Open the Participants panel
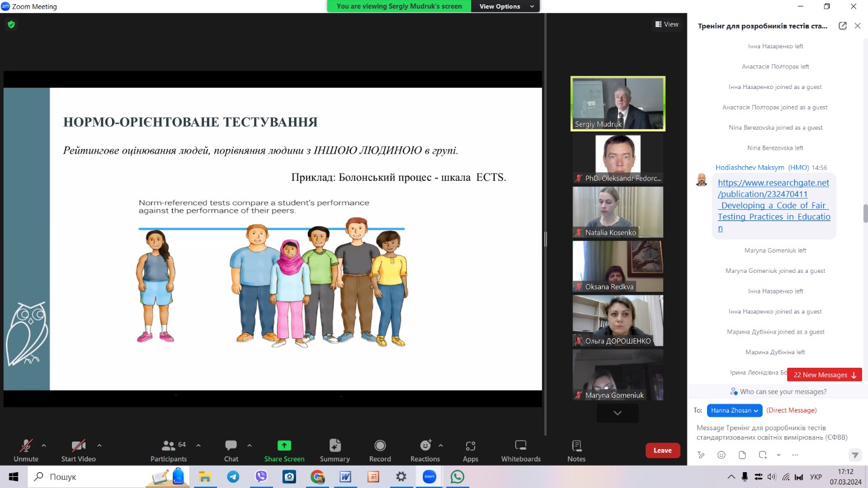This screenshot has height=488, width=868. pyautogui.click(x=168, y=450)
